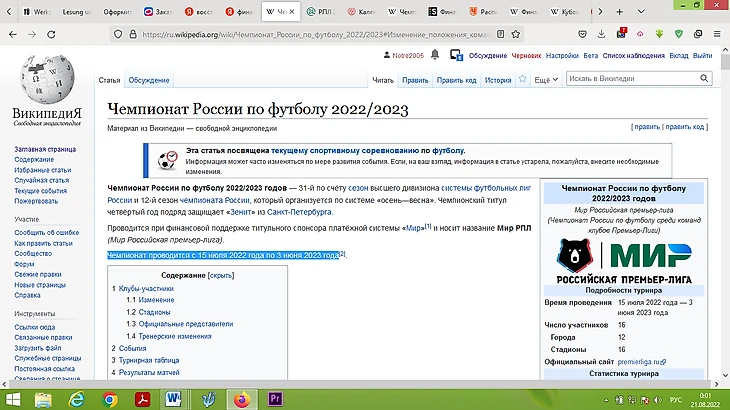Open the Wikipedia notifications bell
This screenshot has height=410, width=730.
pyautogui.click(x=437, y=57)
